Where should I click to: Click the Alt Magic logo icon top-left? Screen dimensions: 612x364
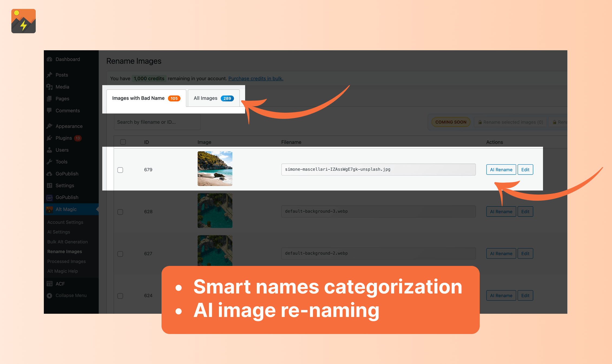[x=24, y=21]
